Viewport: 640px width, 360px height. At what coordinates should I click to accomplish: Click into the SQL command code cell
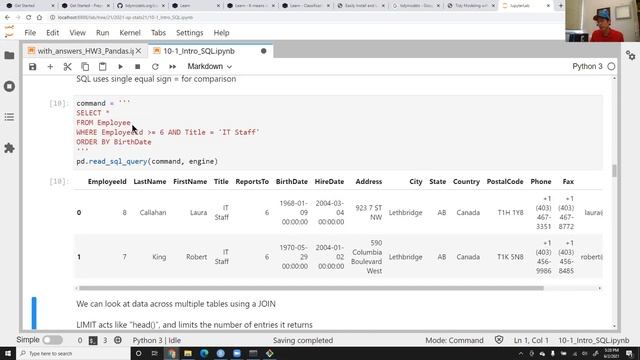(x=338, y=132)
